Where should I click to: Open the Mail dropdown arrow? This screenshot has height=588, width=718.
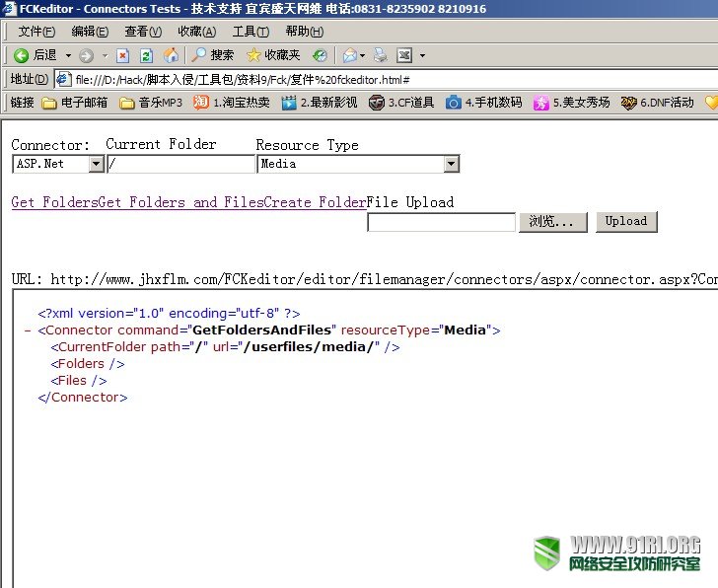click(363, 56)
